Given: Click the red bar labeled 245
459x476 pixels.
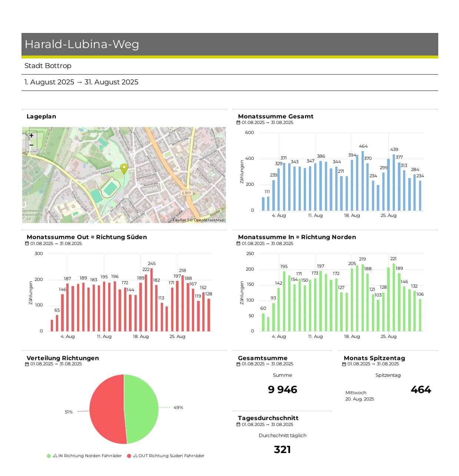Looking at the screenshot, I should (152, 300).
